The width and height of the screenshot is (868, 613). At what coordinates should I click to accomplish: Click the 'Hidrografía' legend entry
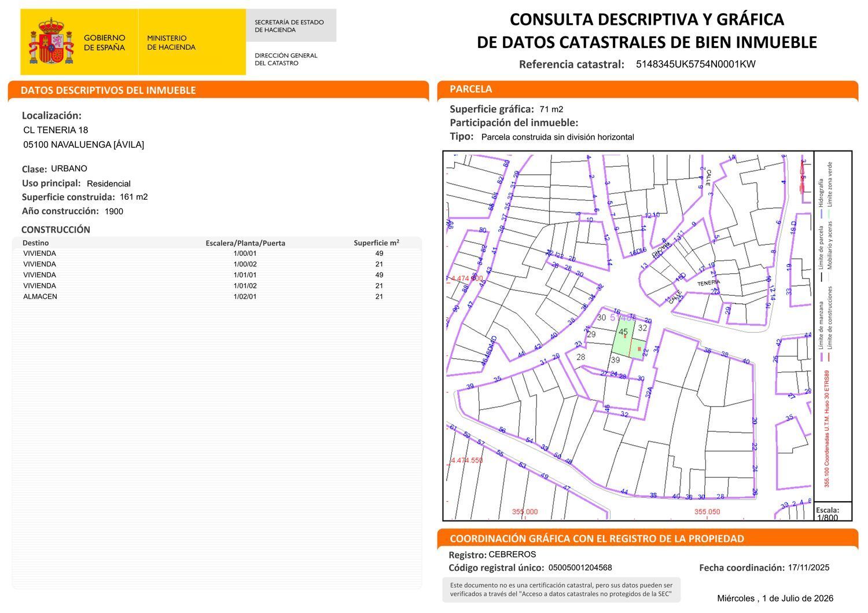[x=821, y=193]
